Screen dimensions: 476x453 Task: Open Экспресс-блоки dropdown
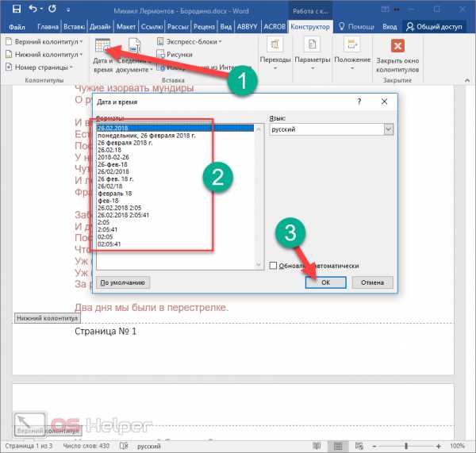[189, 41]
